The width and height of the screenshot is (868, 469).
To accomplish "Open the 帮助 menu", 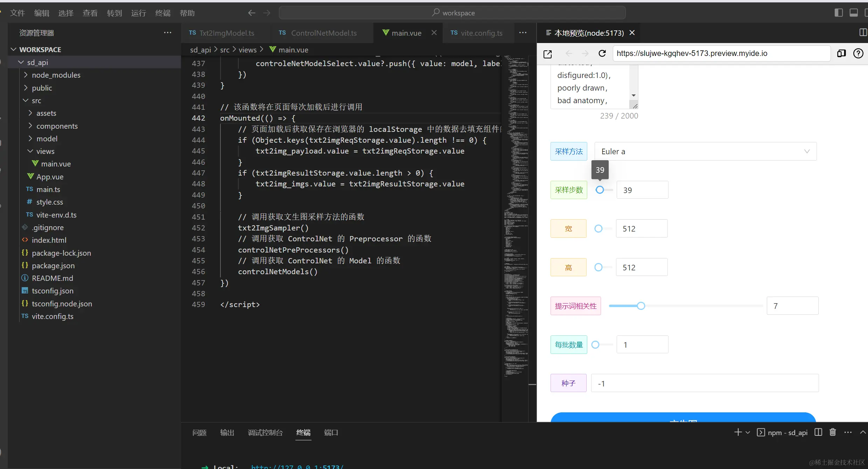I will (187, 13).
